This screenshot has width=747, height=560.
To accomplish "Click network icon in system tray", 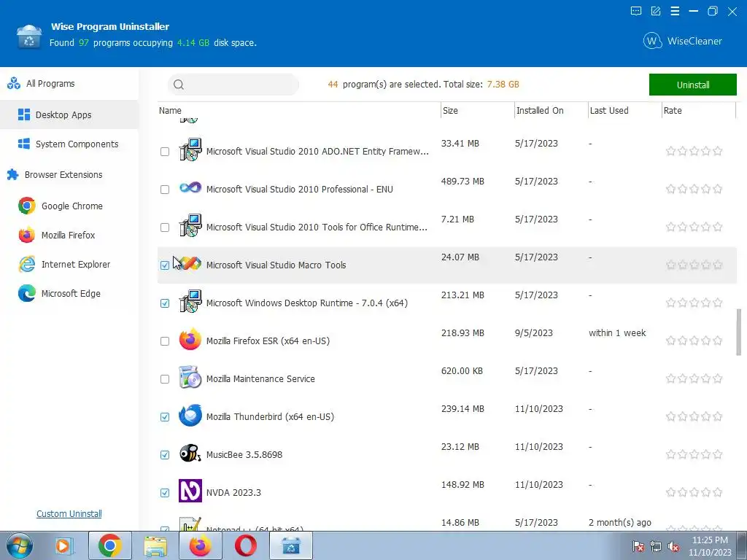I will point(656,547).
